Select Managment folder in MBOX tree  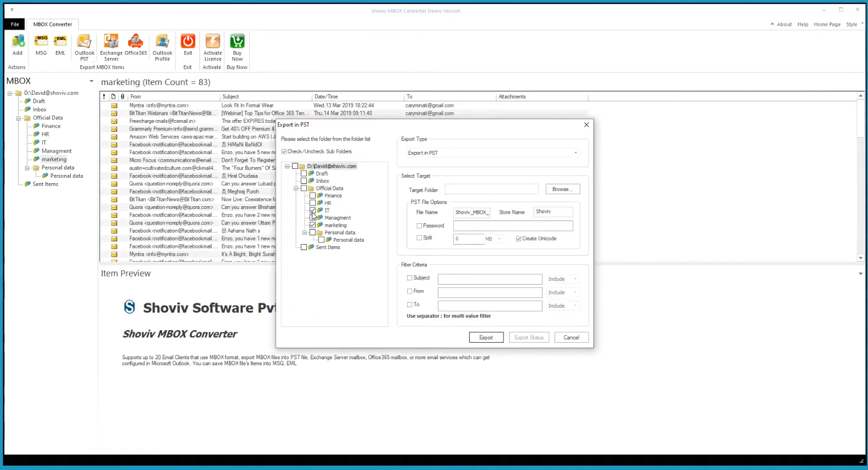tap(56, 151)
